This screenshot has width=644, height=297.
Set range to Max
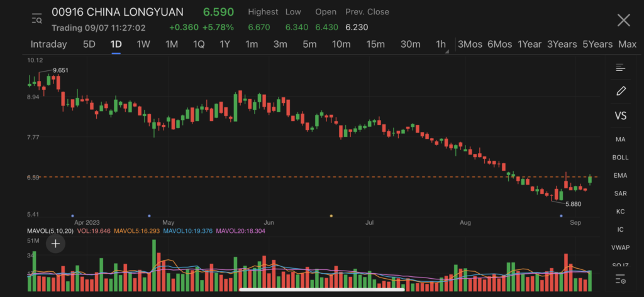[627, 45]
